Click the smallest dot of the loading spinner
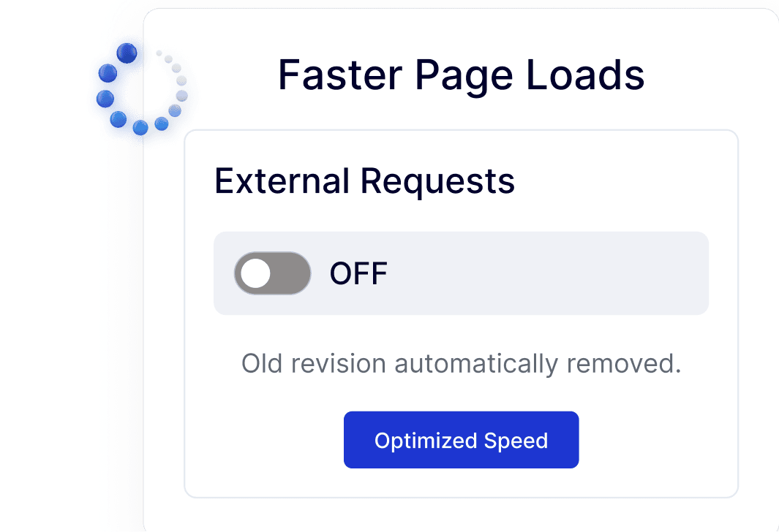The height and width of the screenshot is (532, 779). pyautogui.click(x=159, y=53)
